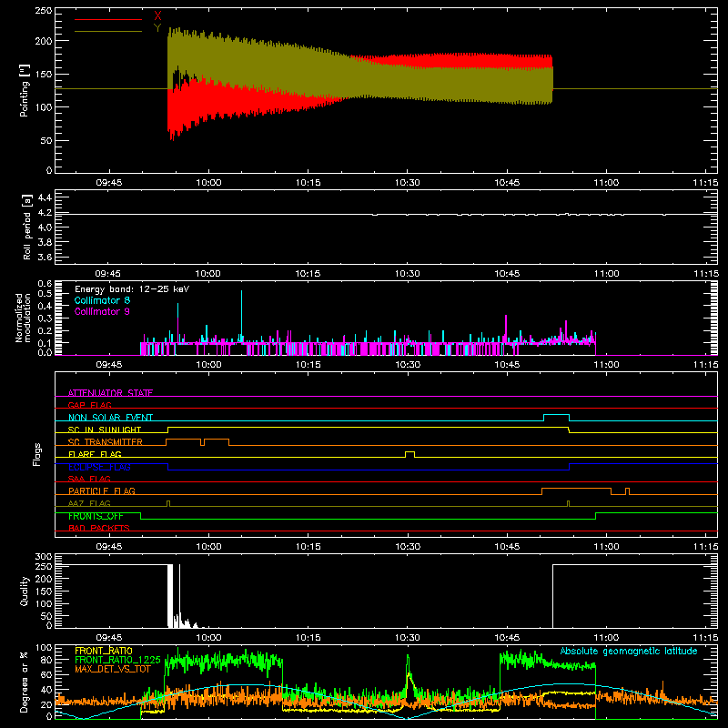
Task: Click the AAZ_FLAG spike before 11:00
Action: click(568, 503)
